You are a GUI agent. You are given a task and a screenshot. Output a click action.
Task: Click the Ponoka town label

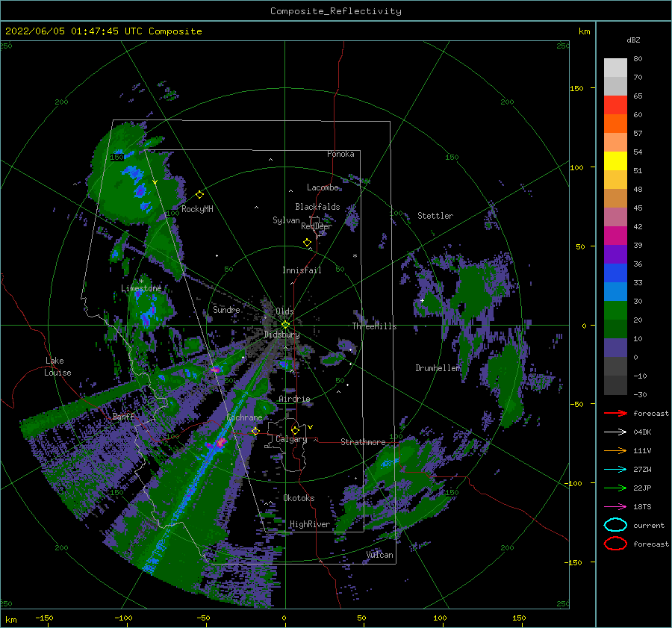pyautogui.click(x=340, y=154)
